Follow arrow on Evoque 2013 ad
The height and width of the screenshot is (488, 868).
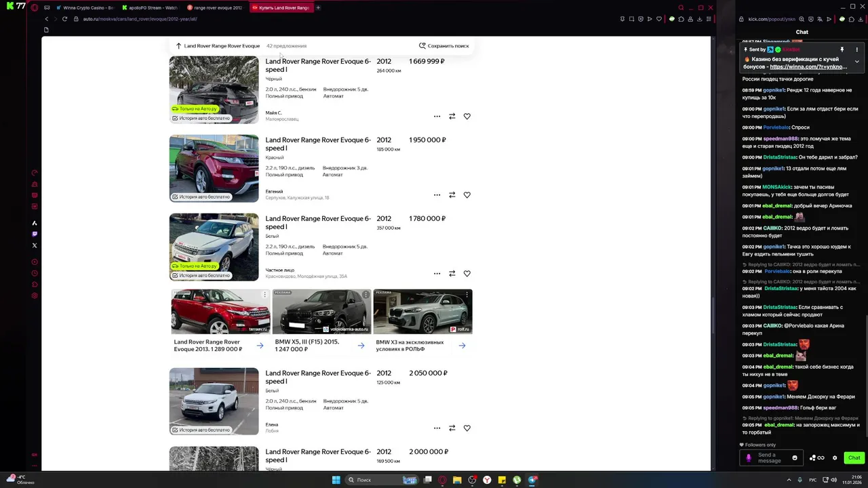click(x=260, y=346)
